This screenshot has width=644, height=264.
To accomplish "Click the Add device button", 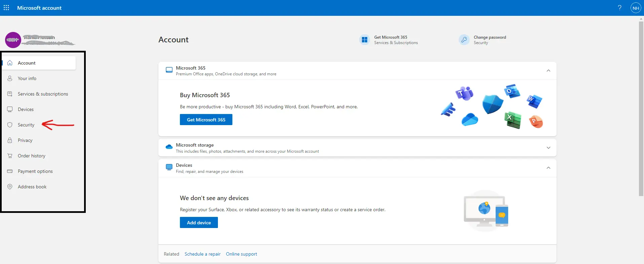I will [x=199, y=223].
